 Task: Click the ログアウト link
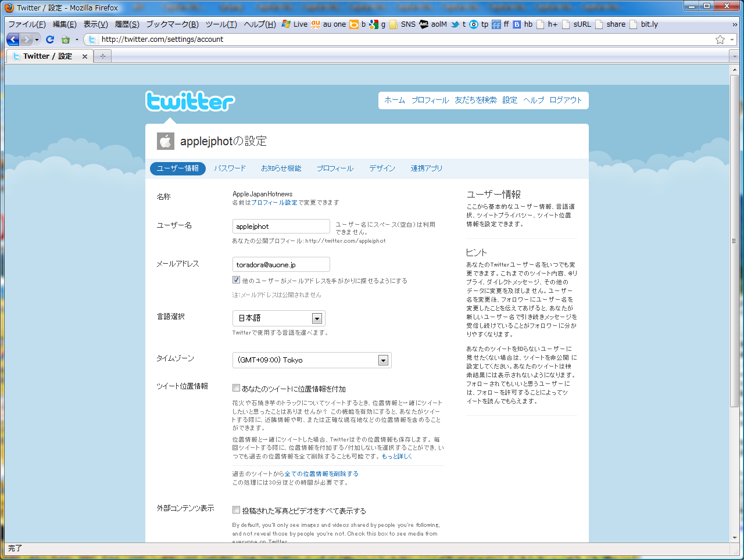pos(566,100)
